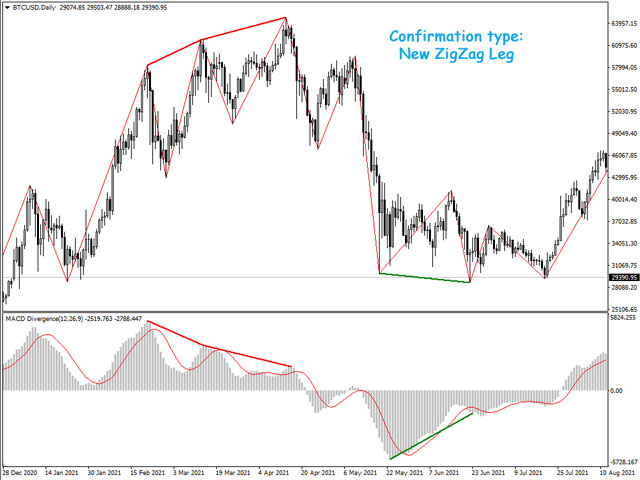The image size is (640, 480).
Task: Select the 19 Mar 2021 date label
Action: (233, 473)
